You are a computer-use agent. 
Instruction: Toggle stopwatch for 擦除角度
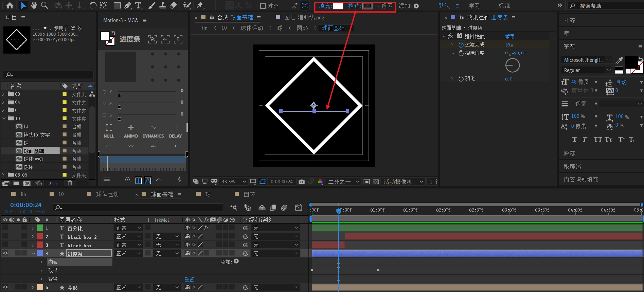[461, 53]
